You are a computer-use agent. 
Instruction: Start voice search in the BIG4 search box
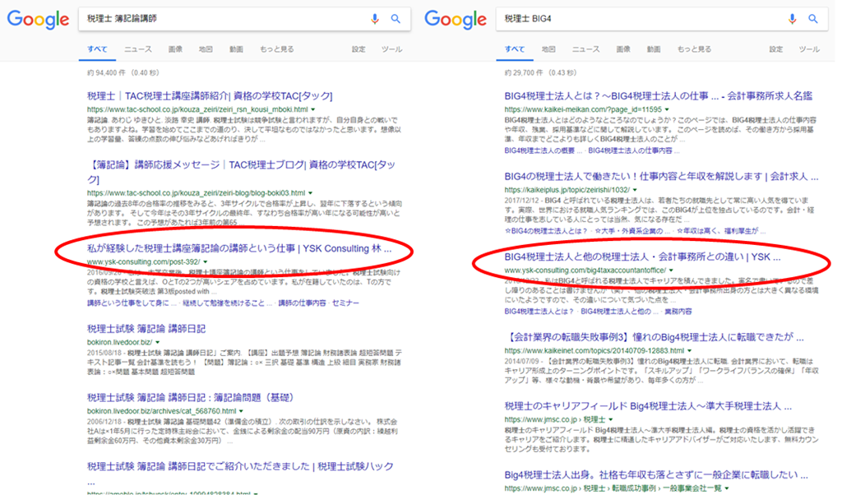[x=792, y=19]
